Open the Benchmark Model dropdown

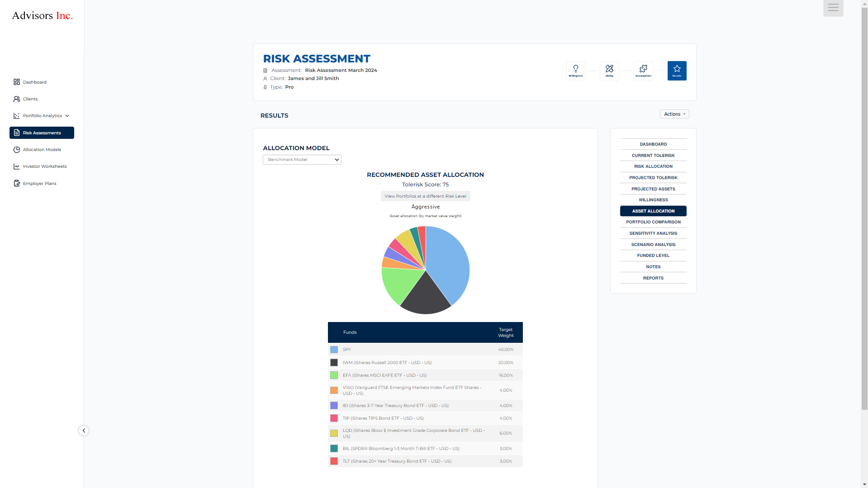[302, 160]
